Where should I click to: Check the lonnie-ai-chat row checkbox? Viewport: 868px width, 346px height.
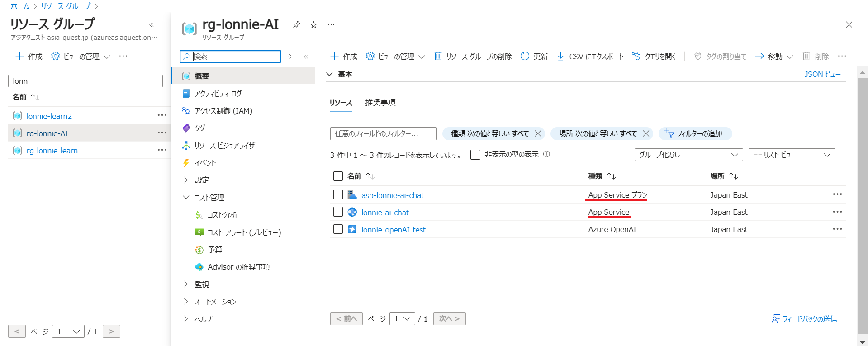pos(338,212)
